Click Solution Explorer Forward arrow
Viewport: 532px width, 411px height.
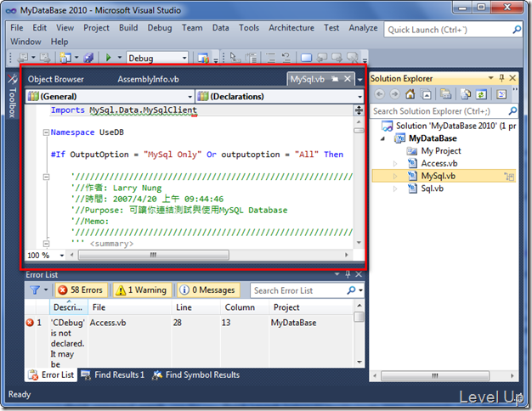[x=394, y=94]
